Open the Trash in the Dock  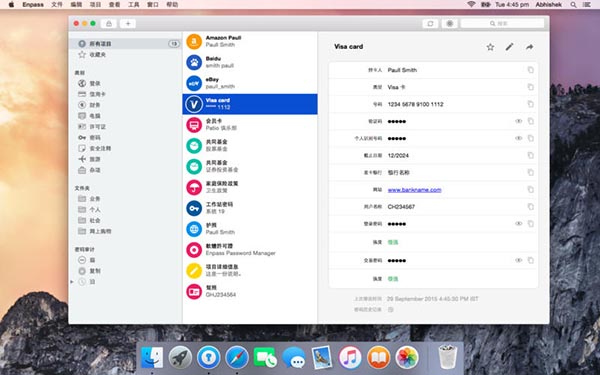point(447,357)
